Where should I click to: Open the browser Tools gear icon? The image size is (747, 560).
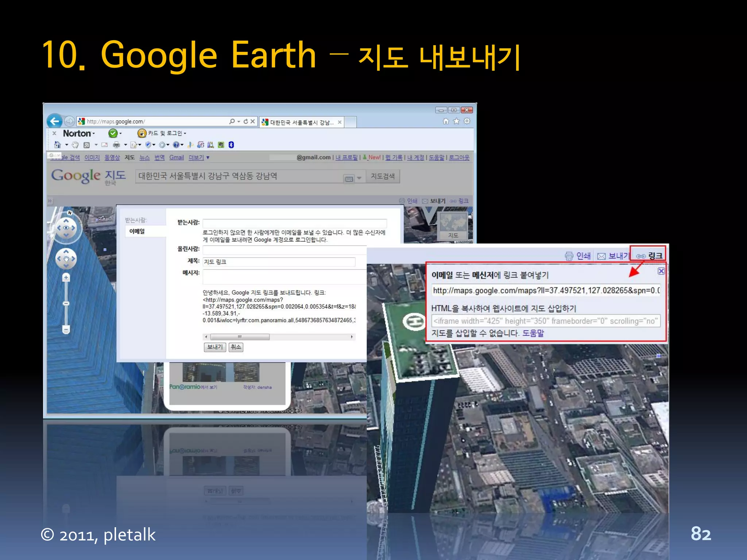(467, 121)
